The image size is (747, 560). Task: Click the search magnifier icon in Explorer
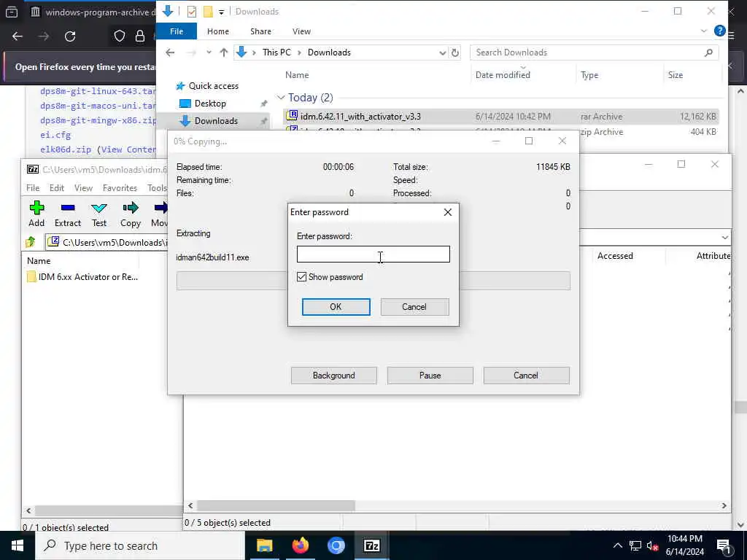pyautogui.click(x=709, y=52)
